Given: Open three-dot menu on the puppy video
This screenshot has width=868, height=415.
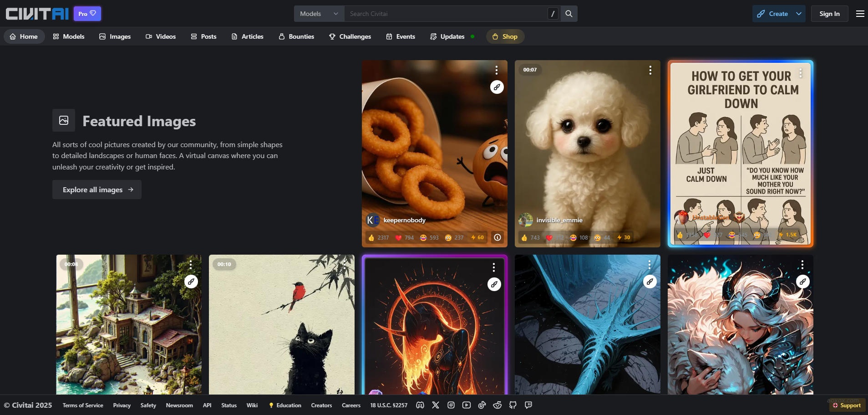Looking at the screenshot, I should [650, 70].
